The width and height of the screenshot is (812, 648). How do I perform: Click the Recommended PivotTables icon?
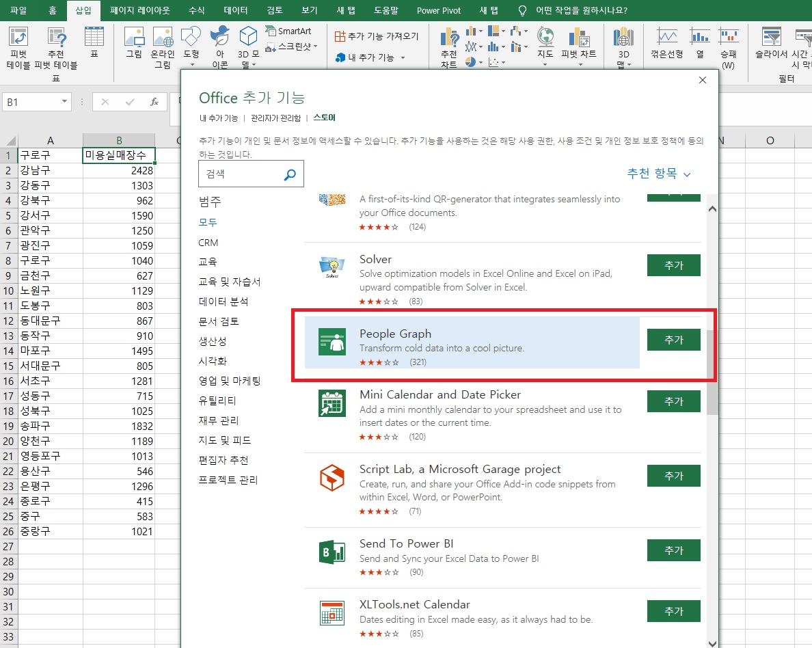tap(56, 48)
